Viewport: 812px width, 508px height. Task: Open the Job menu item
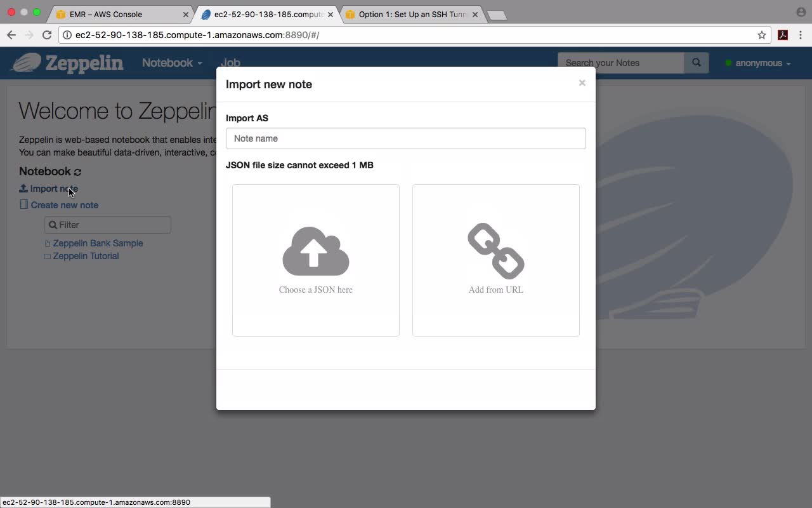click(230, 63)
